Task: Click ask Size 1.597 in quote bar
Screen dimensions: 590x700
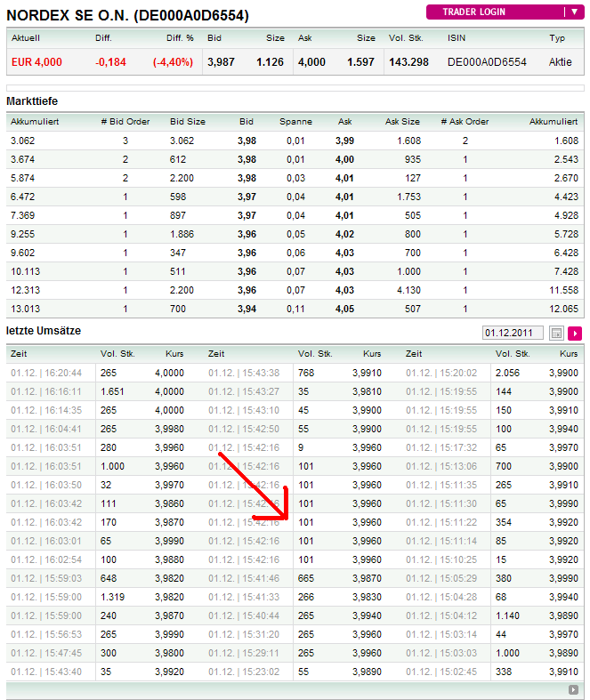Action: click(361, 62)
